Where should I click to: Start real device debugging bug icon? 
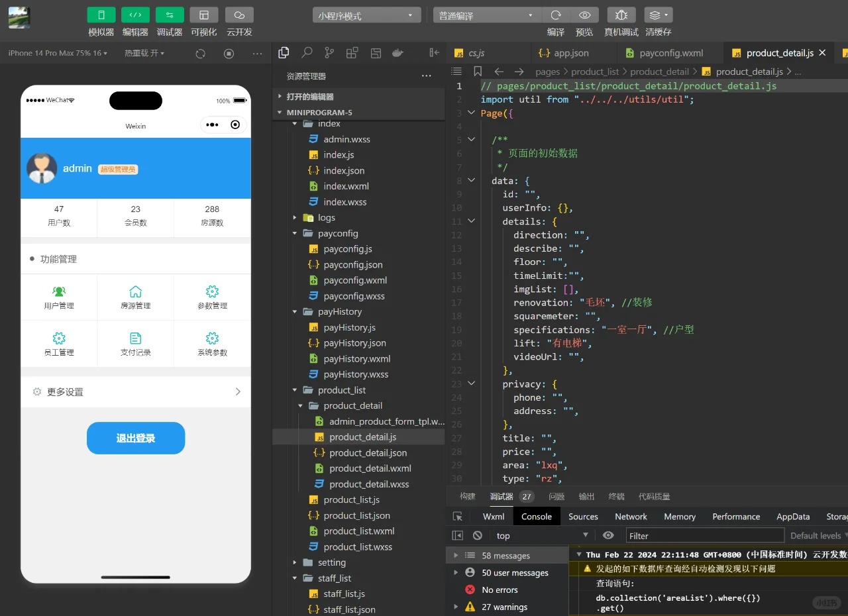coord(621,15)
